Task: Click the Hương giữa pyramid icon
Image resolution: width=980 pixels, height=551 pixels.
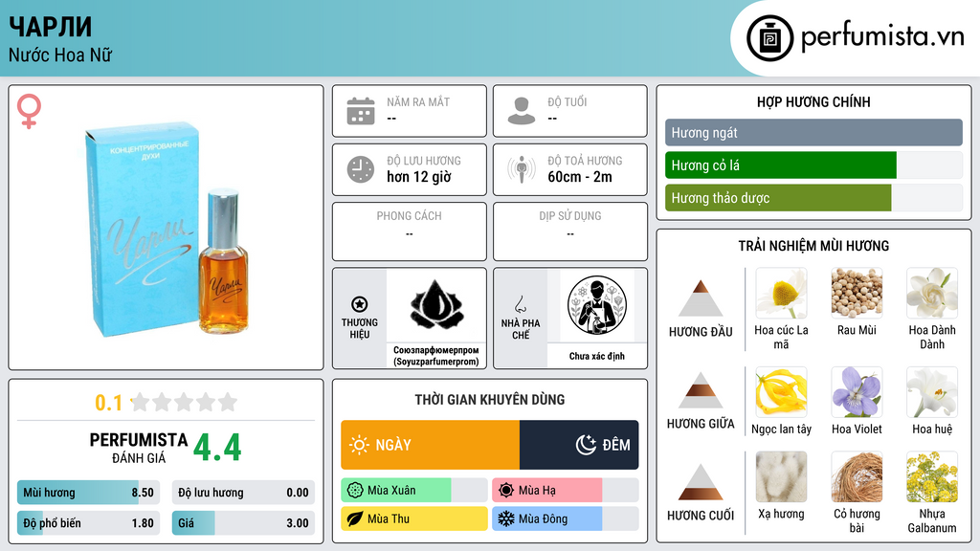Action: click(x=701, y=390)
